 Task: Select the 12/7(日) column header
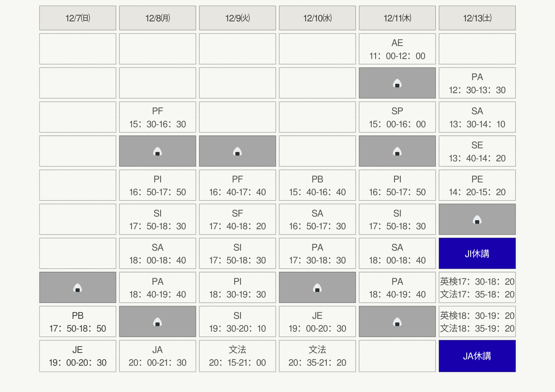pos(78,18)
